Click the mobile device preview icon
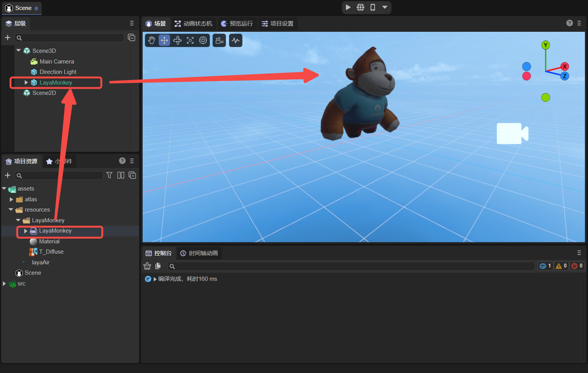The height and width of the screenshot is (373, 588). coord(373,7)
